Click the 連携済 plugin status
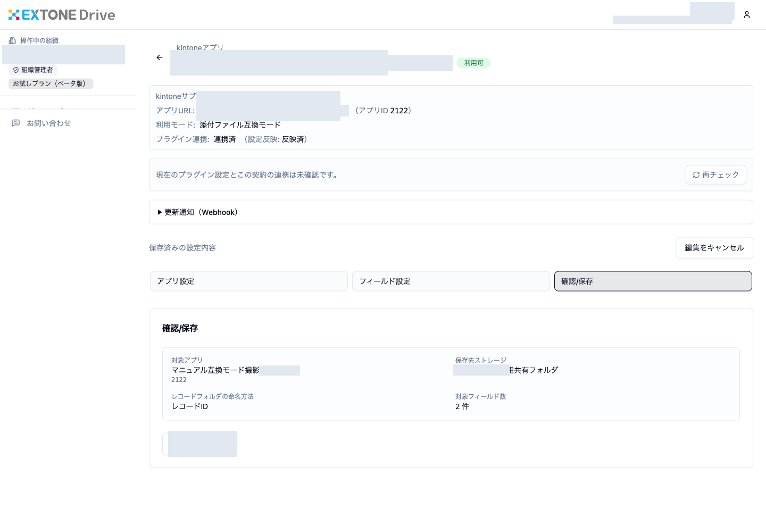Image resolution: width=766 pixels, height=532 pixels. (x=224, y=139)
